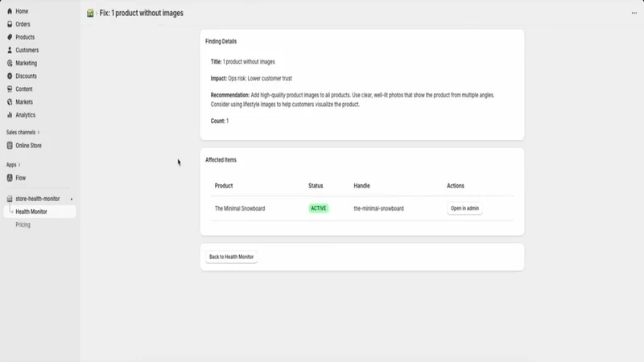Viewport: 644px width, 362px height.
Task: Click the Customers person icon
Action: tap(10, 50)
